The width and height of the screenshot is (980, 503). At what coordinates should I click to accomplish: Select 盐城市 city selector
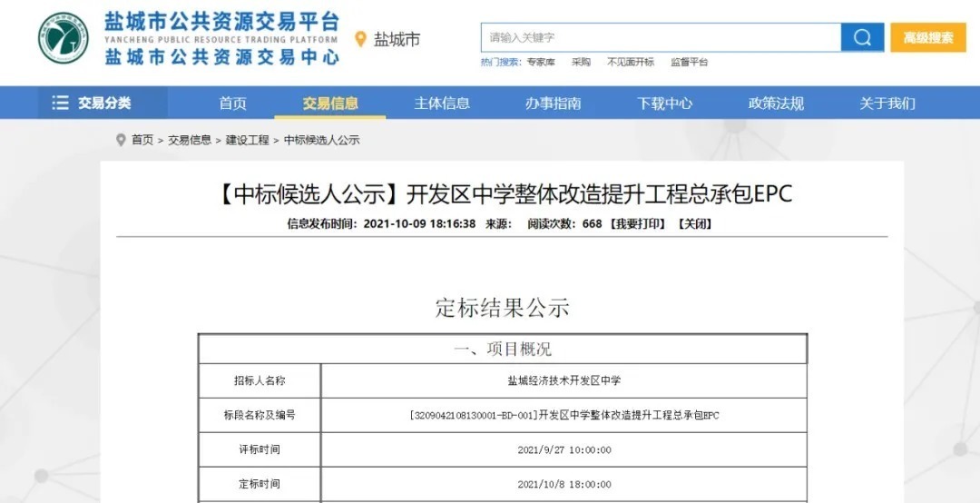pyautogui.click(x=397, y=39)
